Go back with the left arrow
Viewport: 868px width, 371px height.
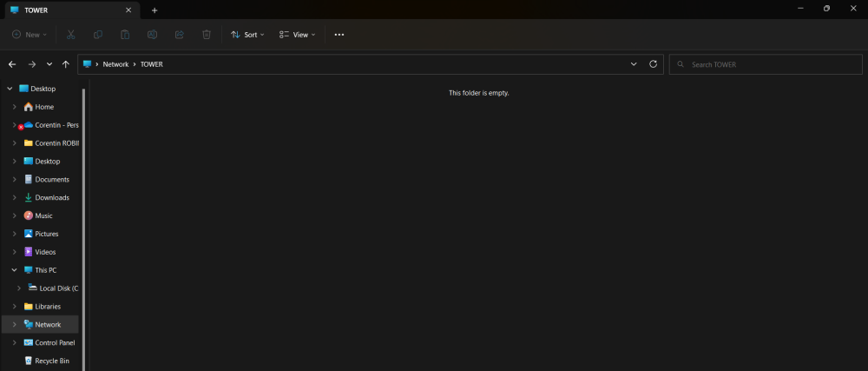click(12, 64)
